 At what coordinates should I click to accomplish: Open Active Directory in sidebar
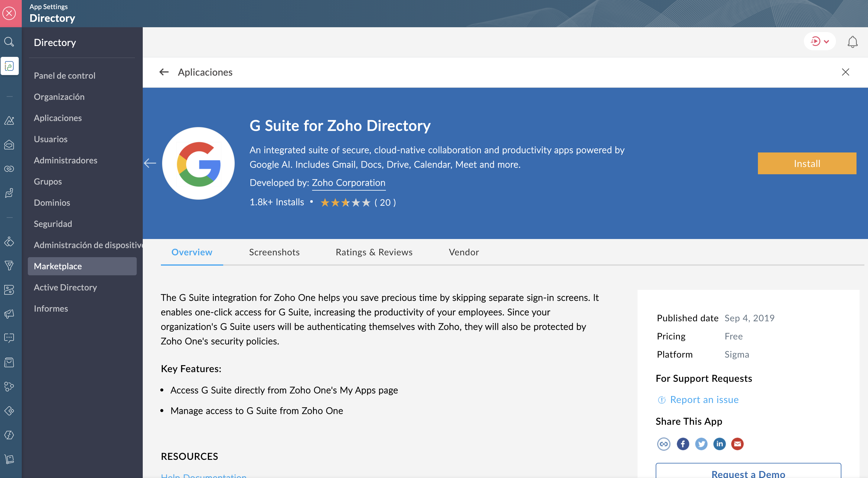65,287
